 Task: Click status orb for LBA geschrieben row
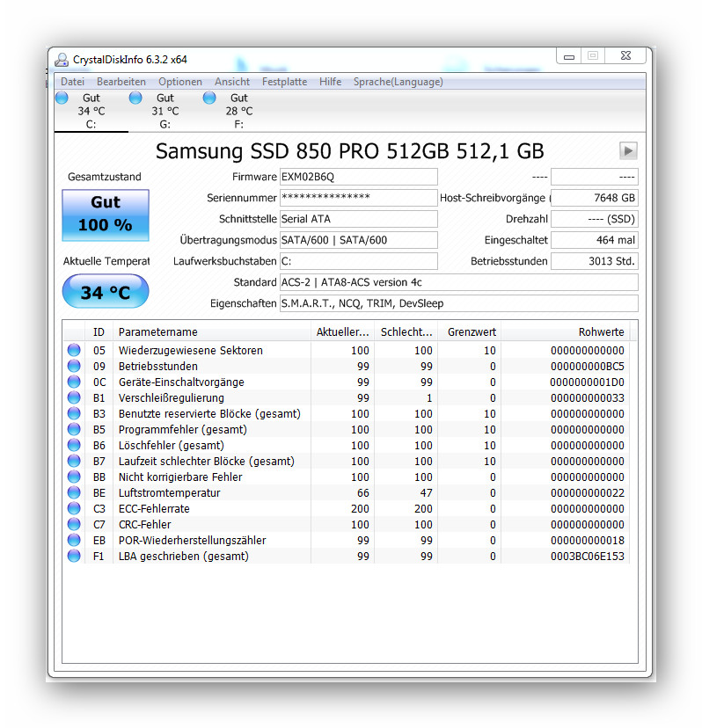[74, 556]
